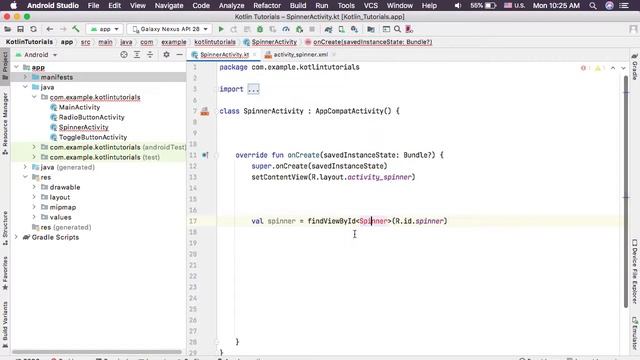Screen dimensions: 640x360
Task: Click the Sync/Reload from disk icon
Action: tap(33, 29)
